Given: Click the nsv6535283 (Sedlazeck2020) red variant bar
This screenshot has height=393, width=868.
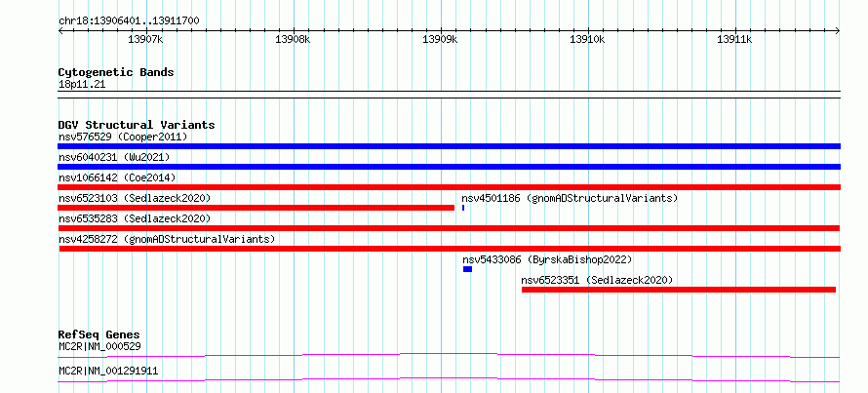Looking at the screenshot, I should (449, 228).
